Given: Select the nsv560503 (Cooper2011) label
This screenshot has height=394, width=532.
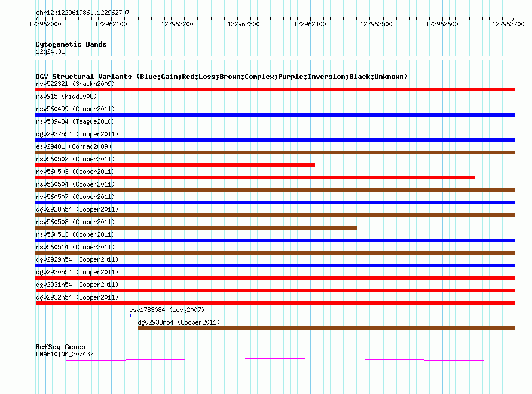Looking at the screenshot, I should (x=75, y=172).
